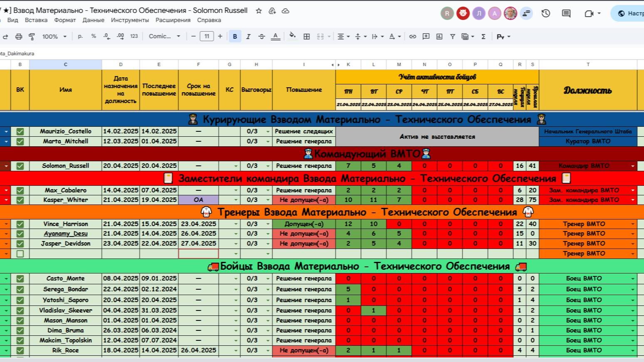Toggle italic formatting
The width and height of the screenshot is (644, 362).
click(x=248, y=37)
